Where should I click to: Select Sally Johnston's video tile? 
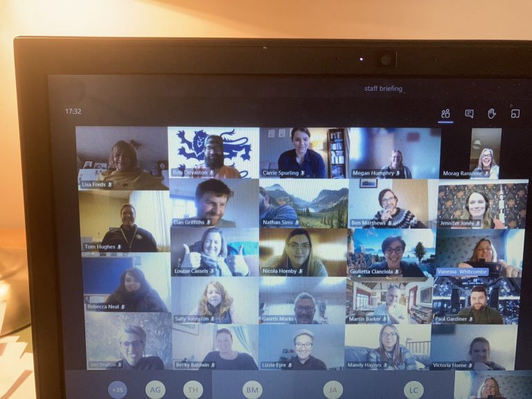click(x=215, y=301)
